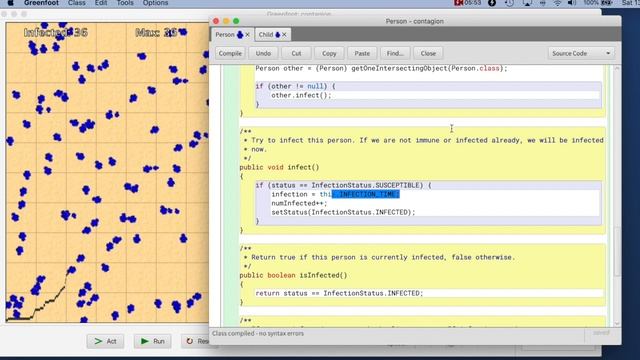Click 'return status == InfectionStatus.INFECTED;' line
Viewport: 640px width, 360px height.
(x=339, y=293)
